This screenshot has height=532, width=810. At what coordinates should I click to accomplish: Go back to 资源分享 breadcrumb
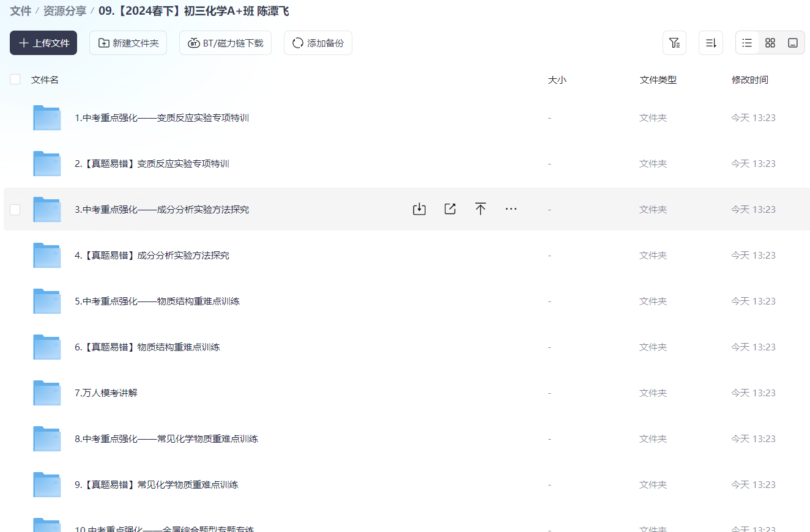(63, 10)
